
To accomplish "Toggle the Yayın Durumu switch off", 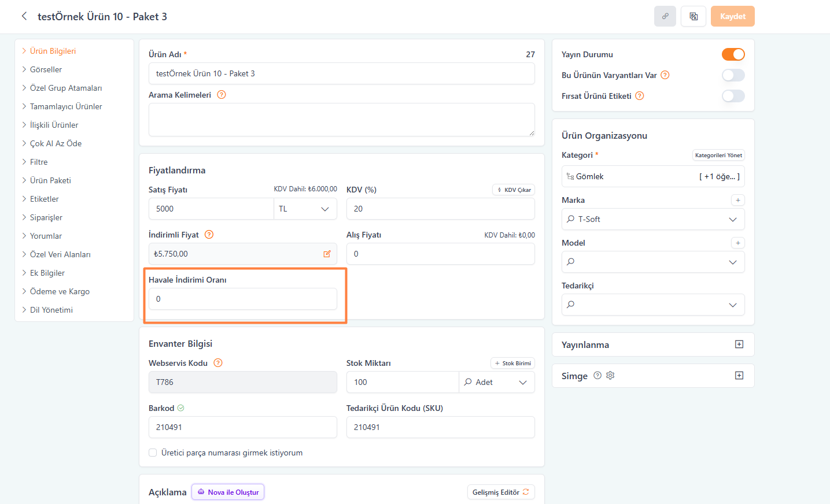I will [x=733, y=54].
